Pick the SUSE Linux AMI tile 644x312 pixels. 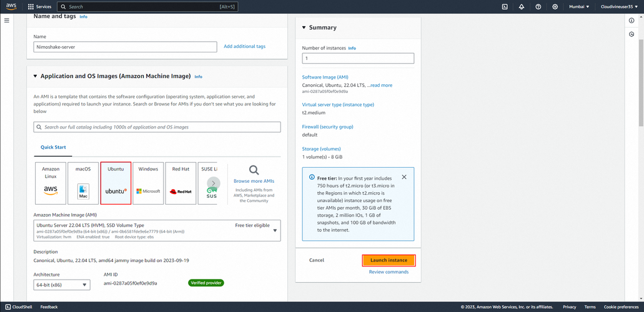click(207, 183)
